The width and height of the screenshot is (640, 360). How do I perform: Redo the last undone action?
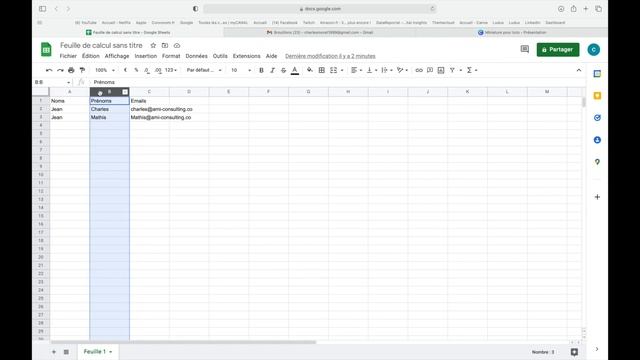[60, 70]
